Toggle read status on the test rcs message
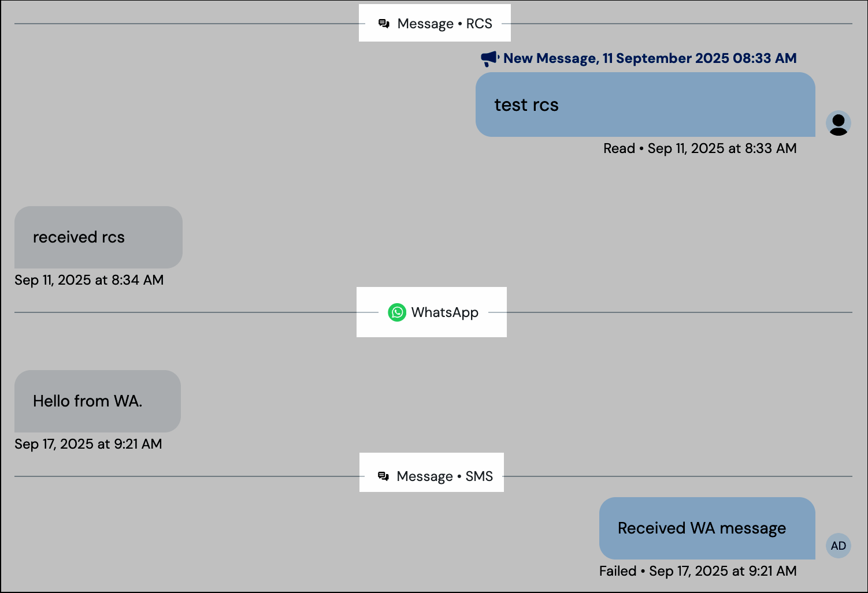This screenshot has width=868, height=593. [x=619, y=148]
